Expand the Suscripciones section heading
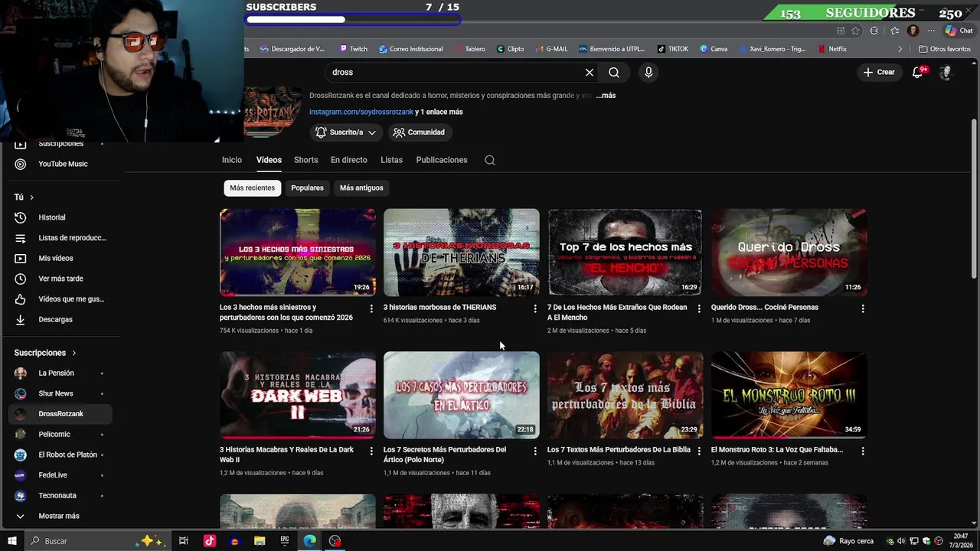Screen dimensions: 980x551 45,353
